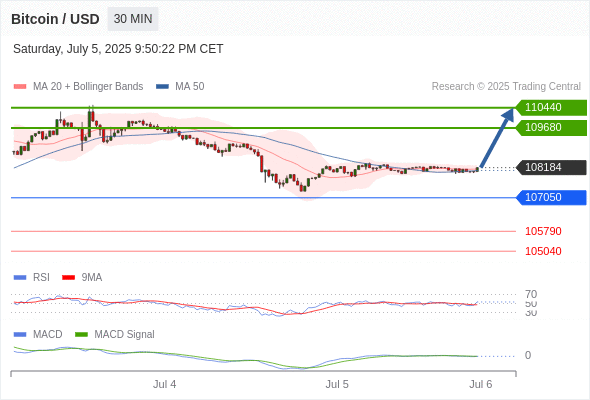Click the blue RSI legend swatch

20,278
